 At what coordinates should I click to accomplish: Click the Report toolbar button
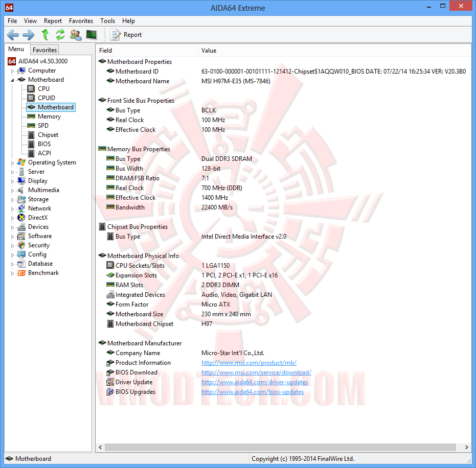click(126, 35)
